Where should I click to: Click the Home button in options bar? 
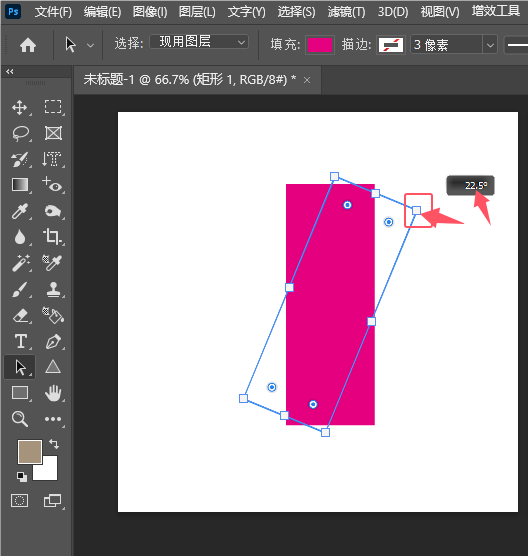pos(28,45)
